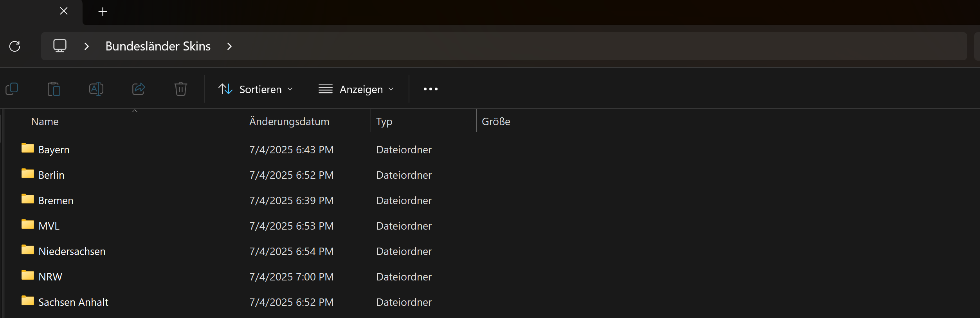Expand chevron next to the PC icon
The image size is (980, 318).
[86, 46]
